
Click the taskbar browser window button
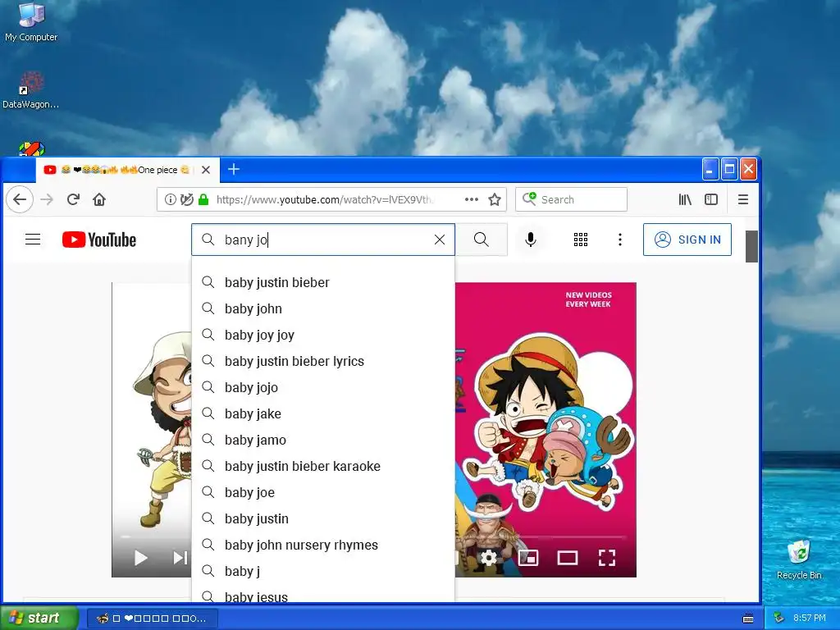click(153, 619)
